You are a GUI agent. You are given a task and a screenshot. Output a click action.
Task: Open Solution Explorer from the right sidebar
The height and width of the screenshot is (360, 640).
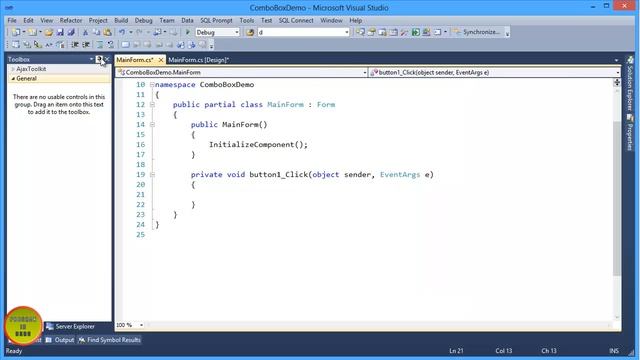pos(630,84)
